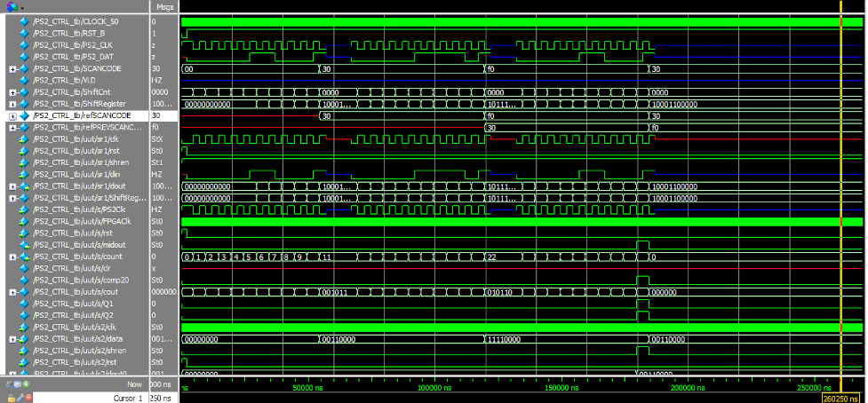Click the PS2_DAT signal diamond icon
Viewport: 868px width, 403px height.
(24, 57)
